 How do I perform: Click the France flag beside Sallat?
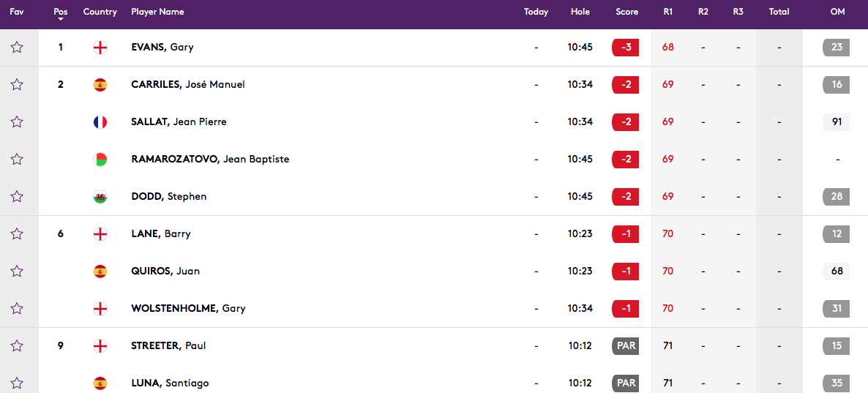pos(100,122)
